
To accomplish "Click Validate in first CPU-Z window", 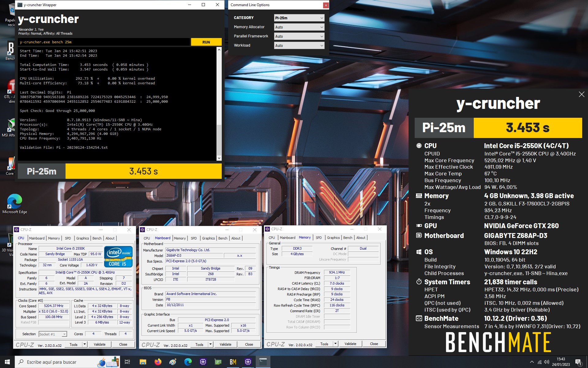I will pyautogui.click(x=100, y=344).
